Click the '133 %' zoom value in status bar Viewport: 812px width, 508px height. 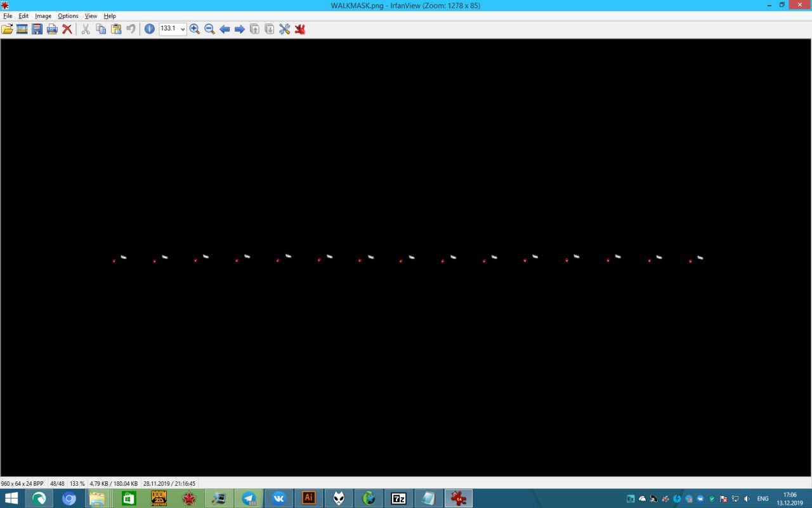[77, 484]
